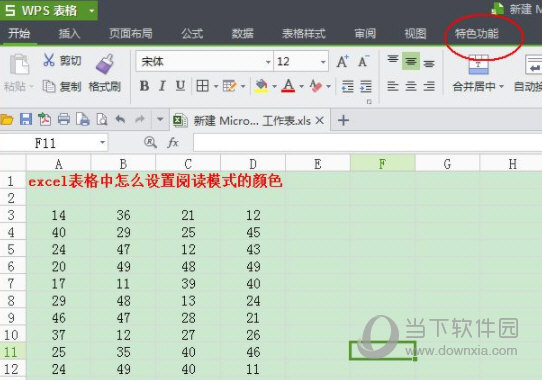Expand the Merge and Center dropdown arrow
This screenshot has height=380, width=542.
501,86
